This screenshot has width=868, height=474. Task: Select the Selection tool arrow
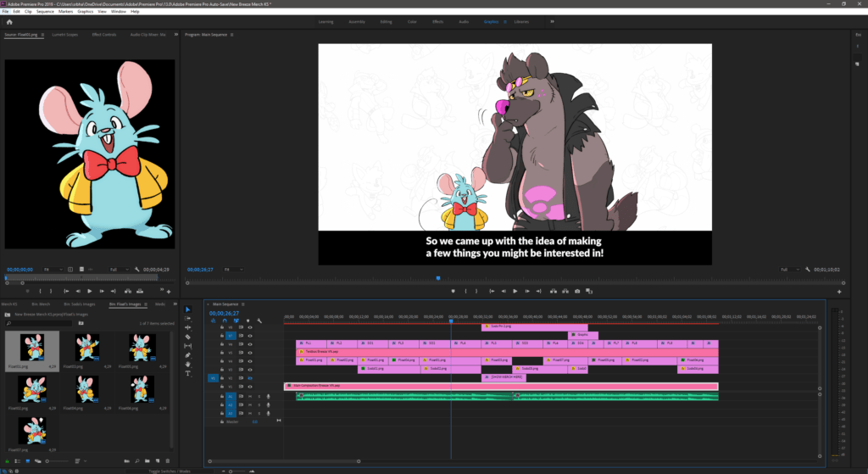(x=187, y=309)
